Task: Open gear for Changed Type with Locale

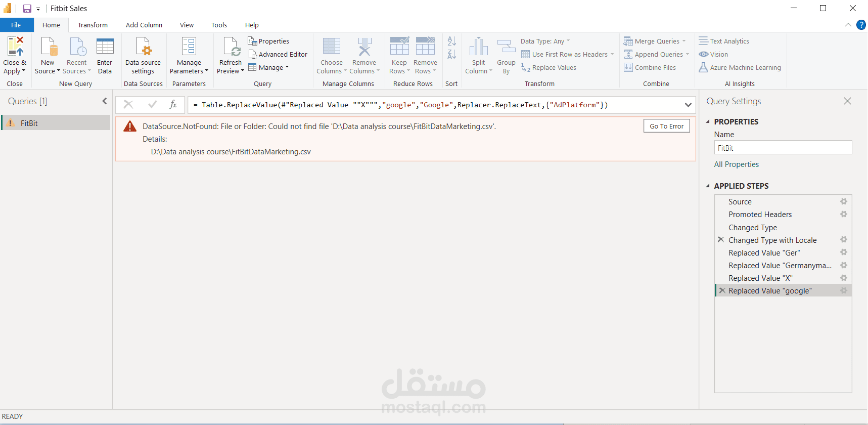Action: pyautogui.click(x=844, y=240)
